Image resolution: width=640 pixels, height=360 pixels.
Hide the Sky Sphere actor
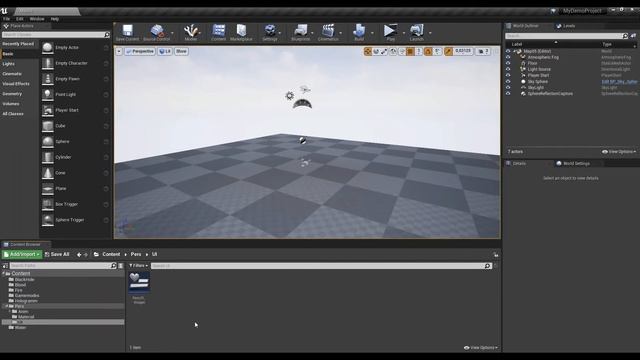[x=508, y=82]
